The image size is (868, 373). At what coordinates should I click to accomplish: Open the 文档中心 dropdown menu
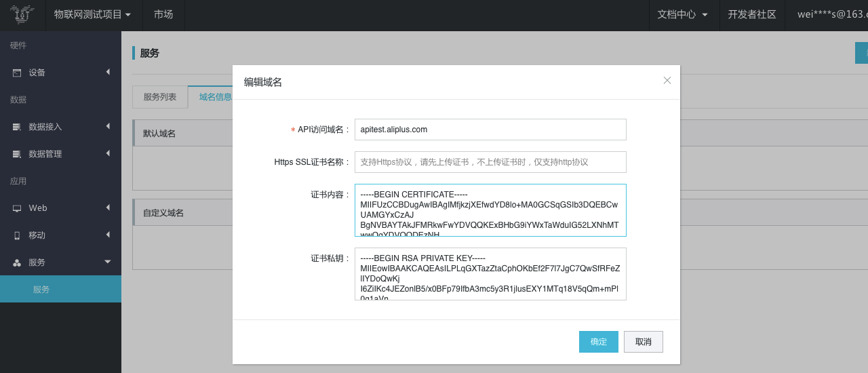[682, 14]
